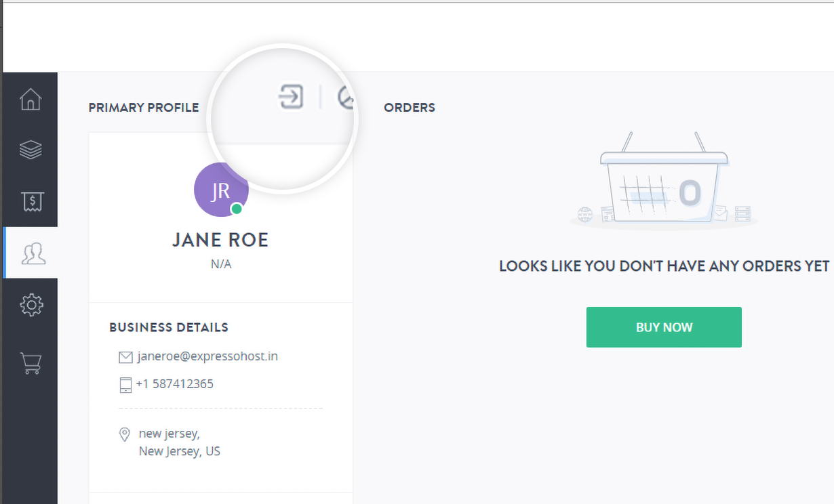This screenshot has height=504, width=834.
Task: Click the partially hidden circular icon beside login
Action: (346, 98)
